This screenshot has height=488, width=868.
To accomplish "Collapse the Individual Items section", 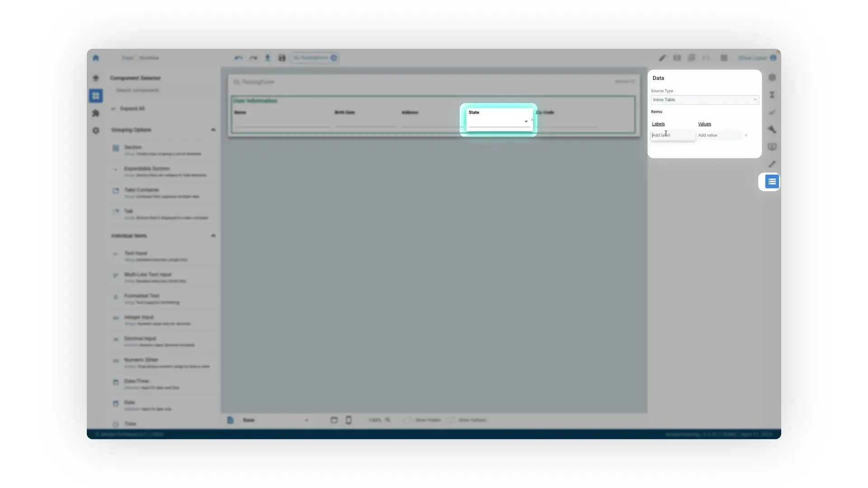I will pos(213,235).
